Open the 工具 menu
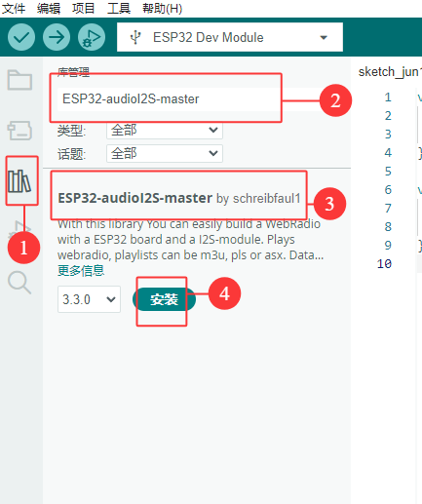The height and width of the screenshot is (504, 422). point(119,8)
